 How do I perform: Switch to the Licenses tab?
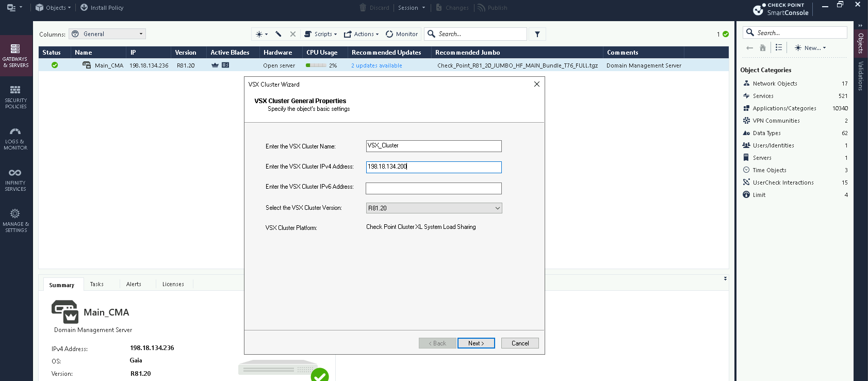coord(173,284)
